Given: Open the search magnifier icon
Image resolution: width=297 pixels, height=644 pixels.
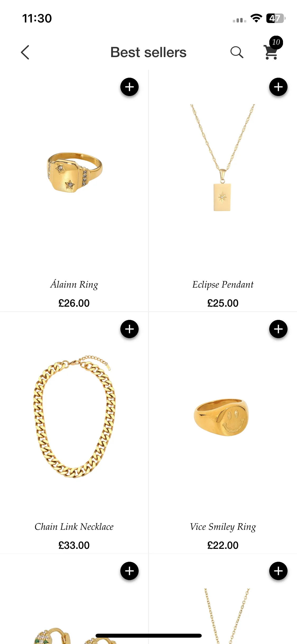Looking at the screenshot, I should pyautogui.click(x=237, y=52).
